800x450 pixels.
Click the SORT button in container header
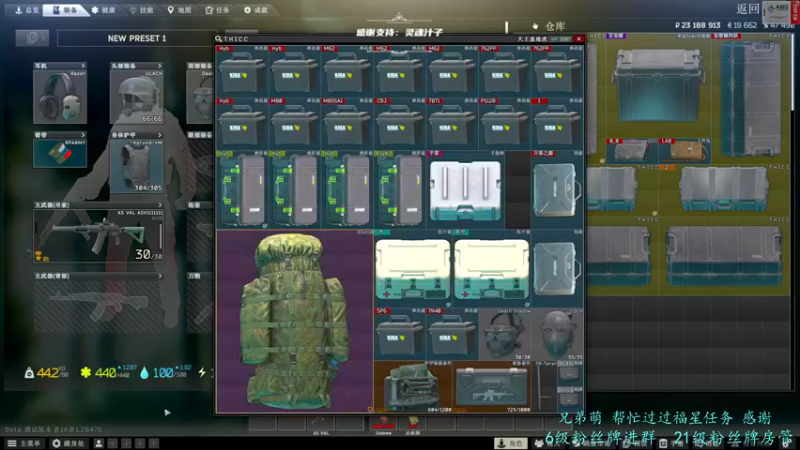561,39
